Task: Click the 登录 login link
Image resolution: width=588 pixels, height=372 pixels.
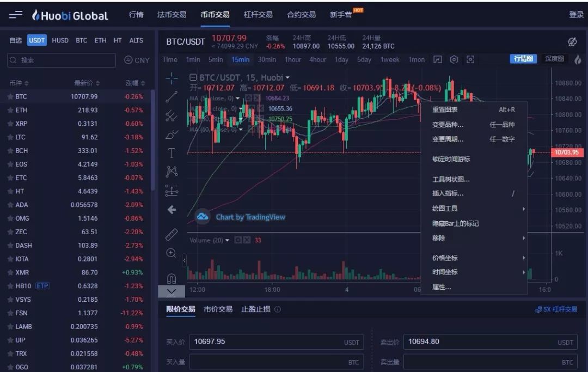Action: [x=577, y=15]
